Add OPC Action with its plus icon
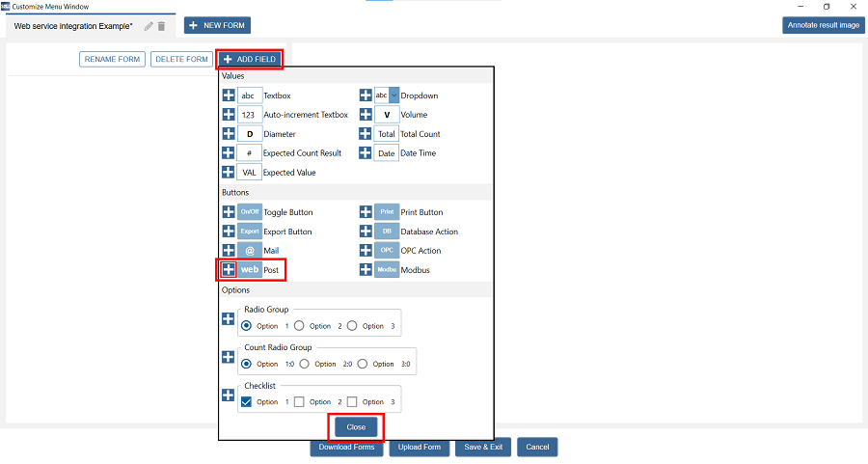Screen dimensions: 868x464 click(366, 251)
